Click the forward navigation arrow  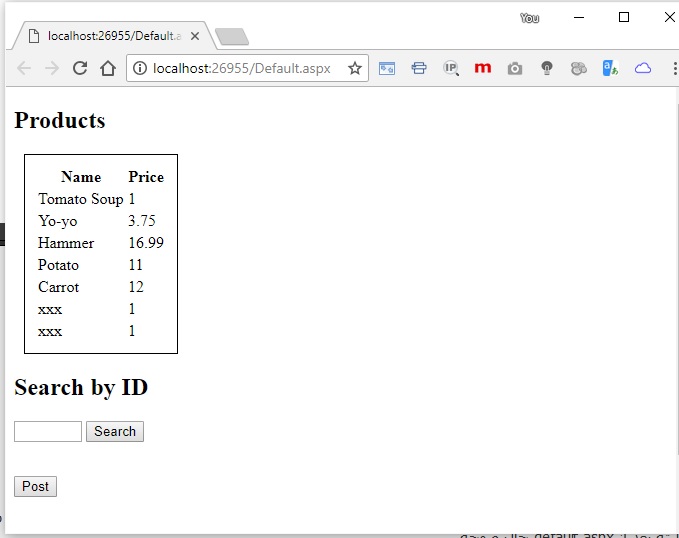52,68
